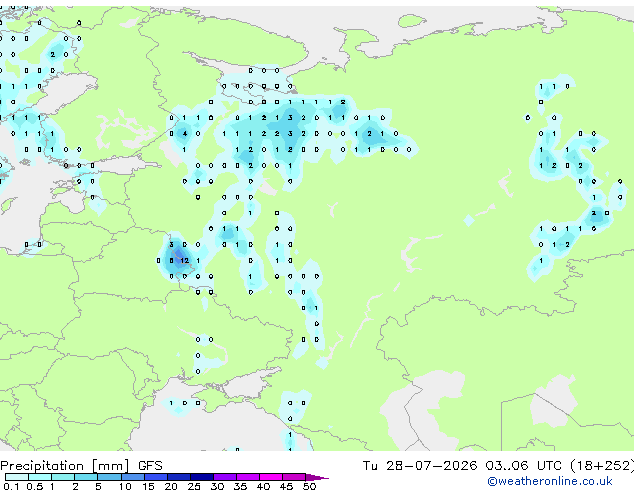The height and width of the screenshot is (490, 634).
Task: Click the 10–15 mm legend color swatch
Action: [x=132, y=477]
